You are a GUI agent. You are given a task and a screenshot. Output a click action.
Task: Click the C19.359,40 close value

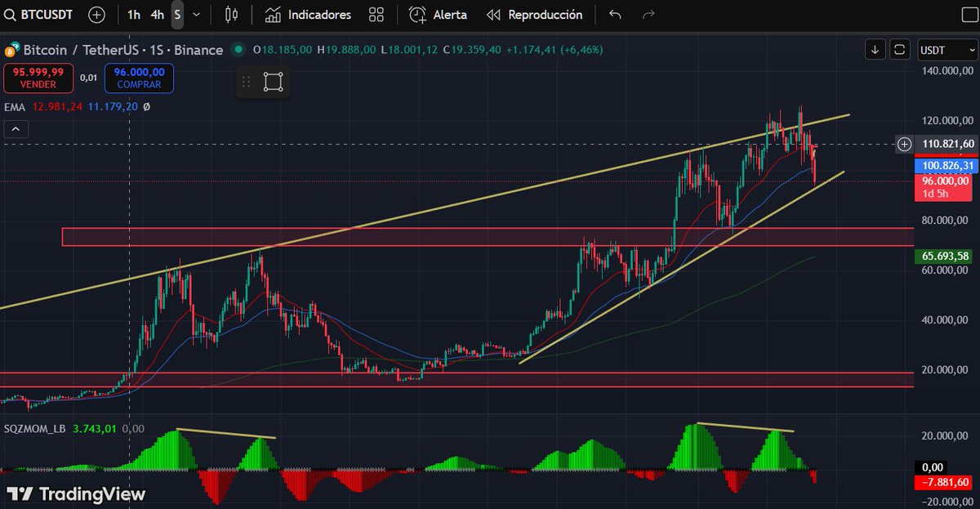coord(472,50)
